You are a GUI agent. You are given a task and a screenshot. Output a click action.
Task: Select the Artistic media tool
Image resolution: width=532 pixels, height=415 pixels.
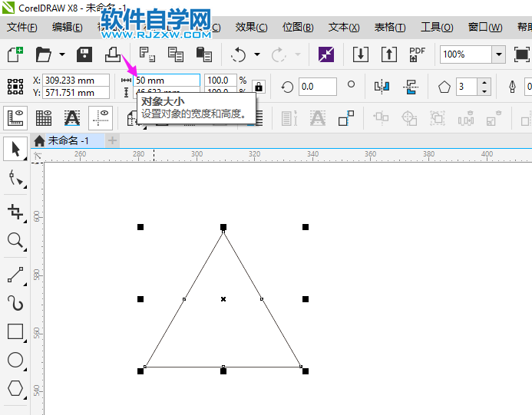pos(15,303)
